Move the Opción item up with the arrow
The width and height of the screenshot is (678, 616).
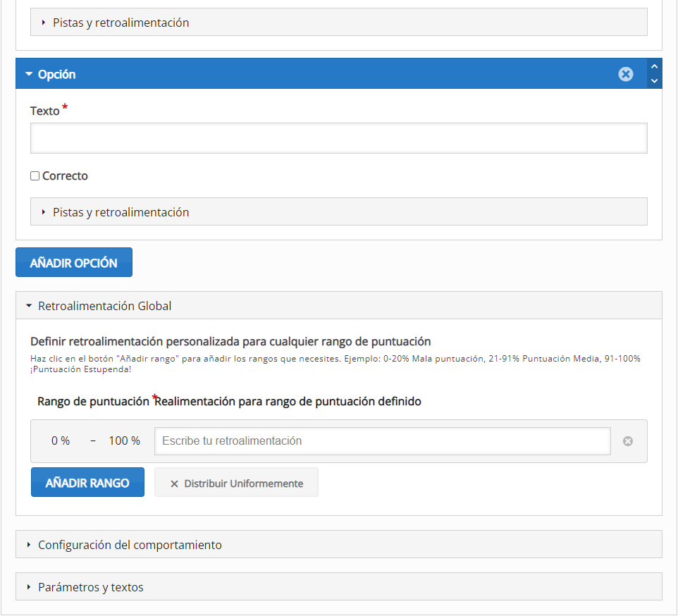tap(654, 66)
